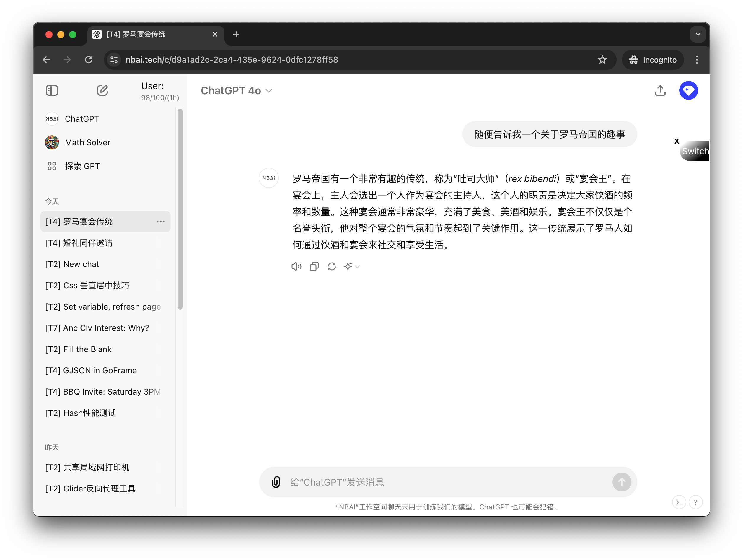
Task: Open the sparkle model switch dropdown
Action: (352, 267)
